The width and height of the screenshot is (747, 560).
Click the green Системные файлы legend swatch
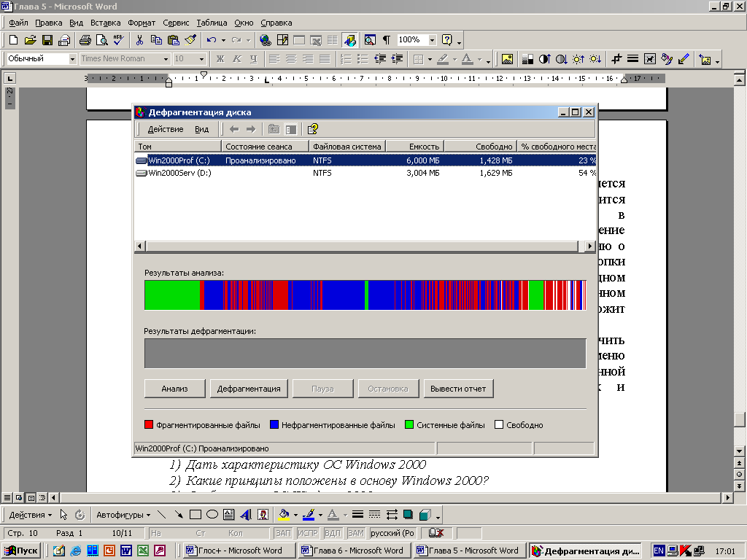coord(409,425)
